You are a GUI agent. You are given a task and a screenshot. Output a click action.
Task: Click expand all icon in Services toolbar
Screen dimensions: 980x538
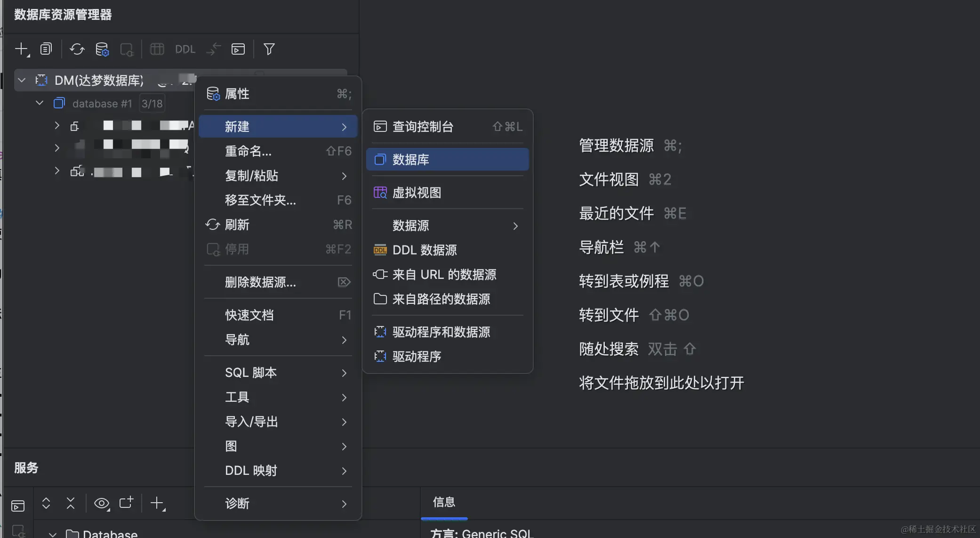click(x=46, y=503)
